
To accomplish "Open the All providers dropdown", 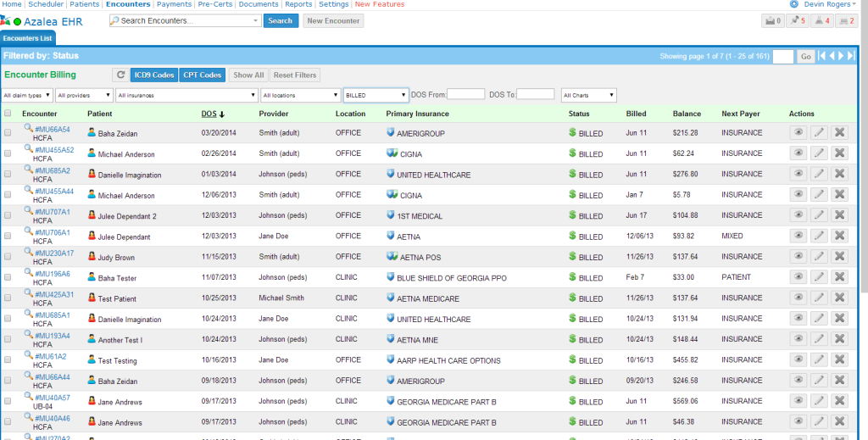I will coord(84,95).
